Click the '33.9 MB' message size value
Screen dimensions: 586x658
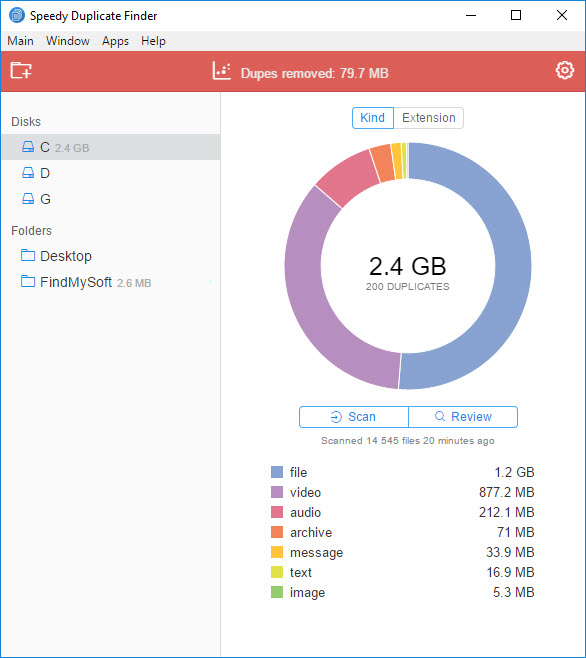(x=510, y=552)
